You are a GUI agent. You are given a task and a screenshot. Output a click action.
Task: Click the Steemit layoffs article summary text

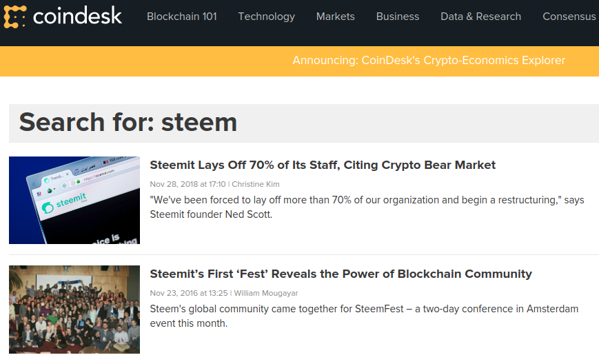click(x=367, y=207)
